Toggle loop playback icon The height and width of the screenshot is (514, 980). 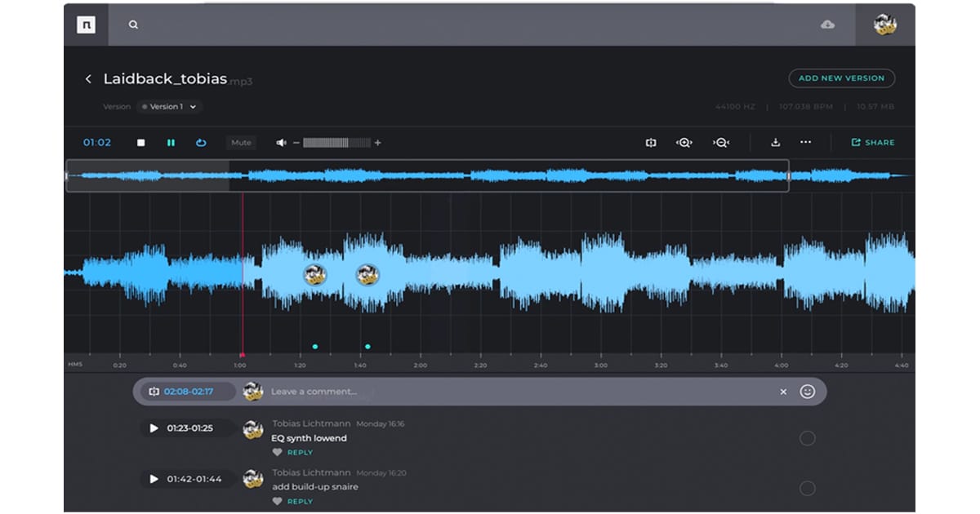pos(201,143)
